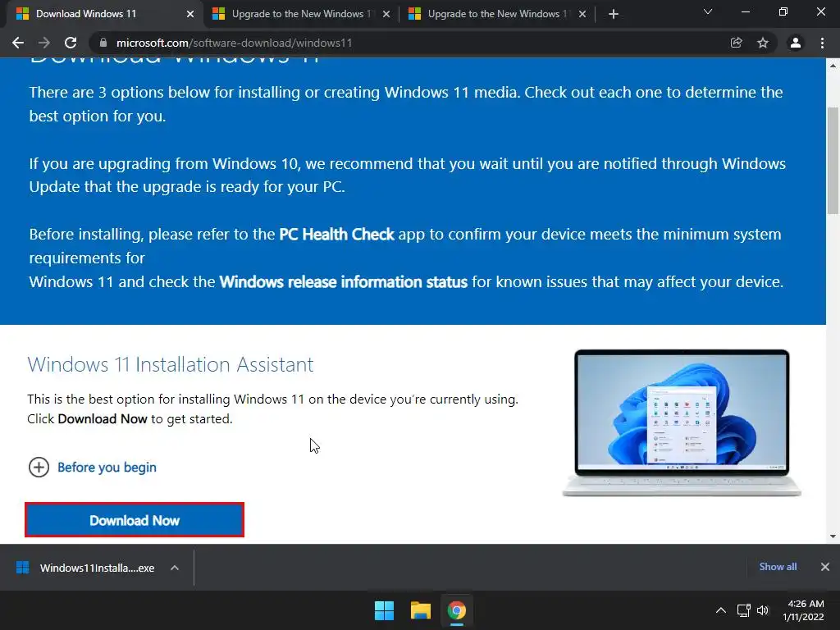View site security lock info

103,43
